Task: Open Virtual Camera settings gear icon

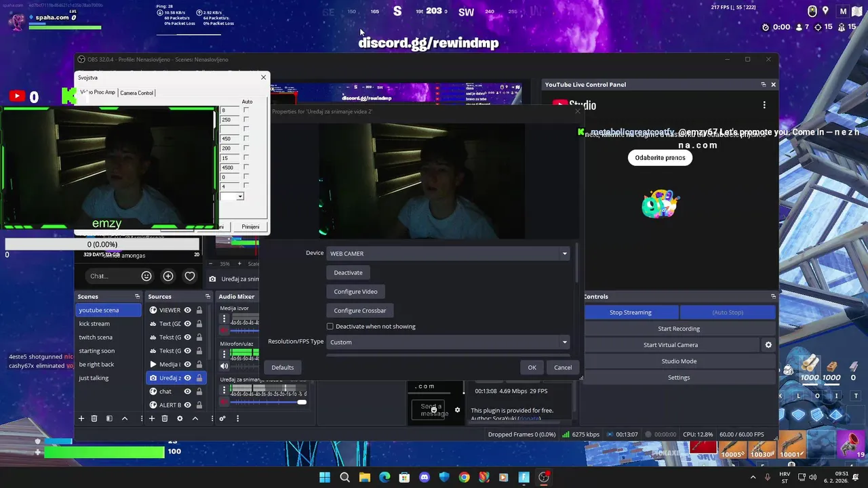Action: point(768,345)
